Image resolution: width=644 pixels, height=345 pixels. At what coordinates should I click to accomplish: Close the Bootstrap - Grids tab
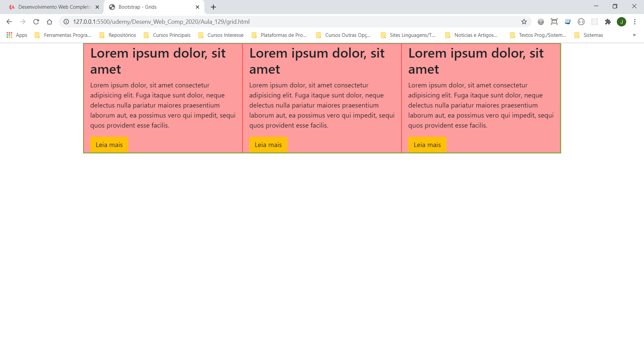point(197,7)
